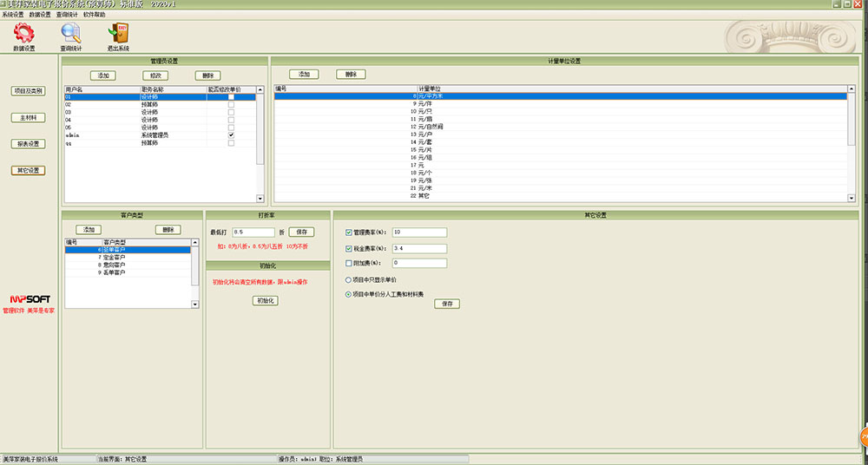
Task: Open 报表设置 from the left sidebar
Action: (x=28, y=144)
